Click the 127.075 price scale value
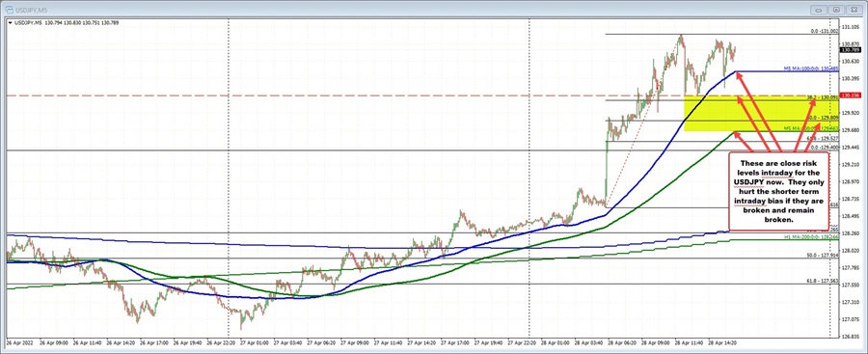The image size is (868, 354). 851,319
